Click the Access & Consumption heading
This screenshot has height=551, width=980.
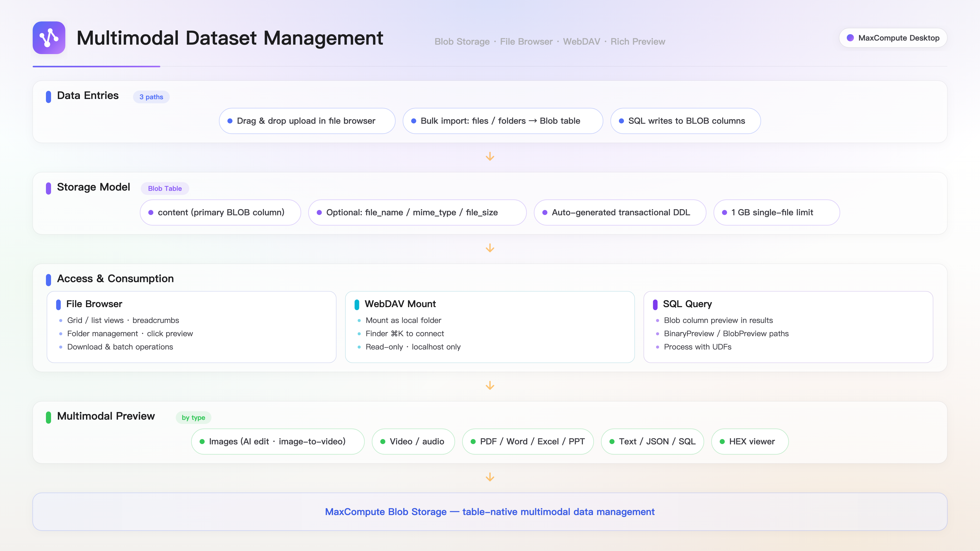point(115,279)
